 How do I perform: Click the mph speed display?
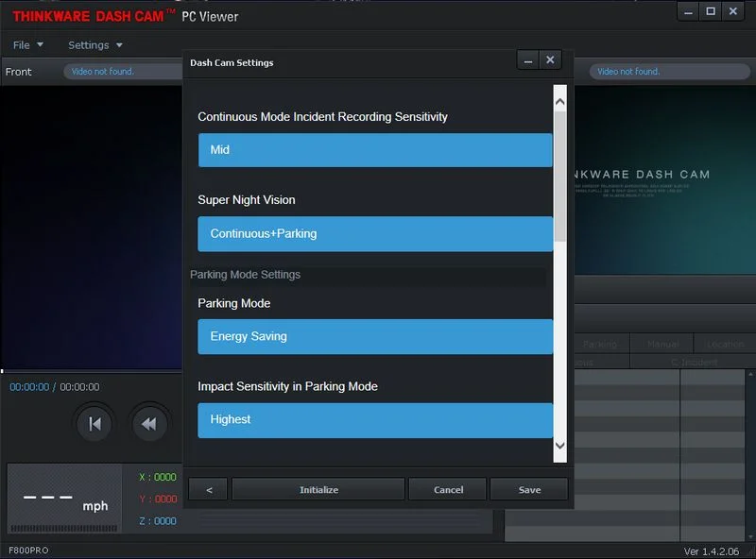[x=64, y=499]
